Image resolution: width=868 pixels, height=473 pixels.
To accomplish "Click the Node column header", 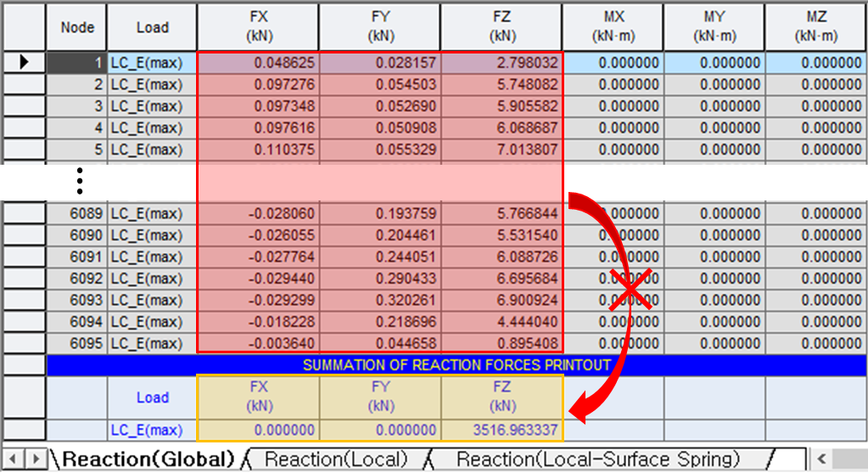I will 77,27.
